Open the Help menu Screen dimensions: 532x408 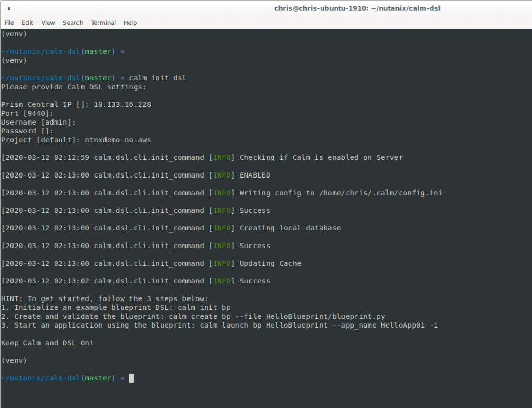(x=130, y=23)
